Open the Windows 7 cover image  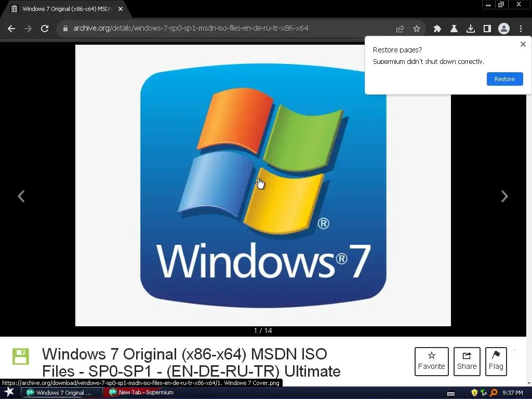[263, 185]
